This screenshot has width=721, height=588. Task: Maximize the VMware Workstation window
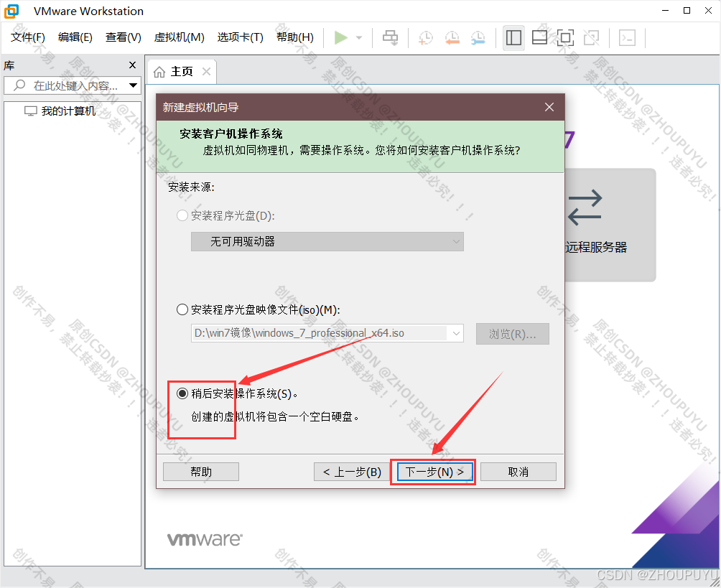(x=687, y=11)
